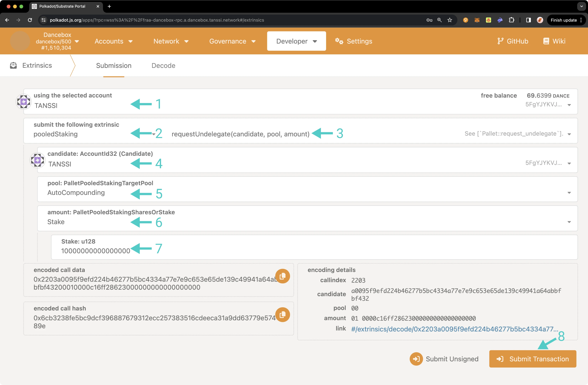Open the MetaMask fox extension
The image size is (588, 385).
(x=477, y=20)
